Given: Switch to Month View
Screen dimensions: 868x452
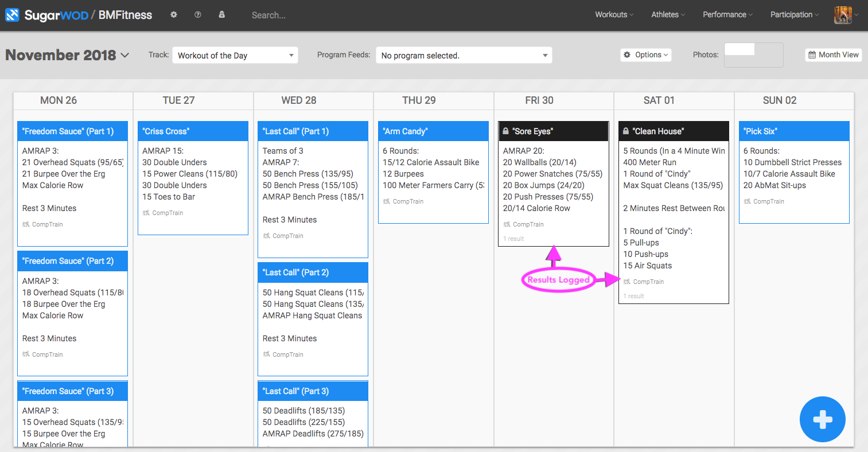Looking at the screenshot, I should [x=833, y=55].
